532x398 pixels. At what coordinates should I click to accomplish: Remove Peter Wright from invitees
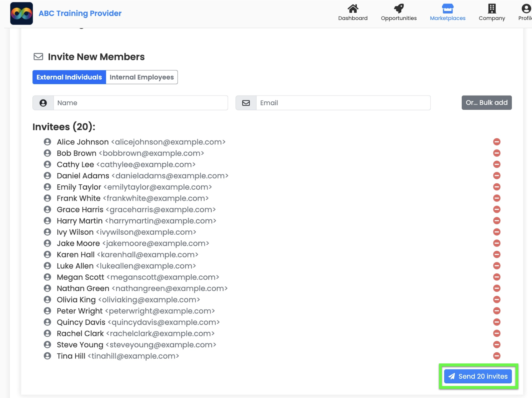pyautogui.click(x=497, y=311)
